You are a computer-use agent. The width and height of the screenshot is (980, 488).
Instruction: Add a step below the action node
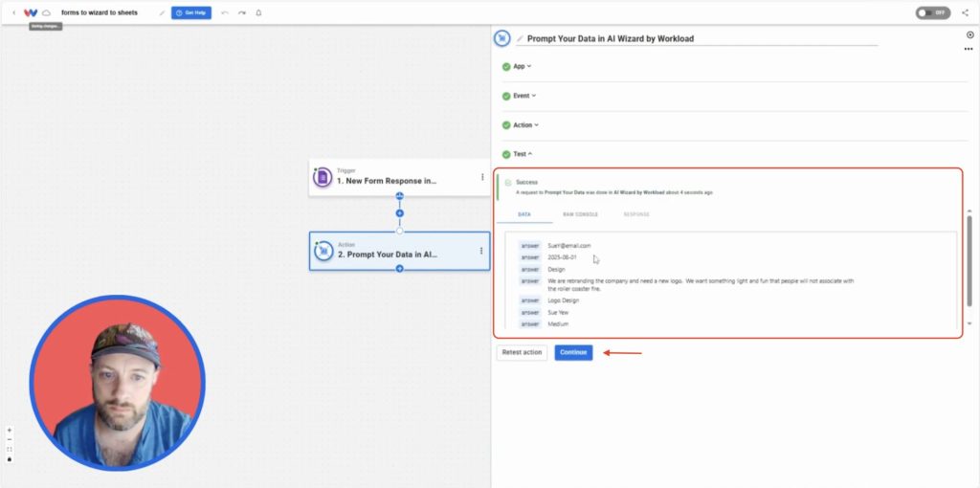click(x=399, y=269)
